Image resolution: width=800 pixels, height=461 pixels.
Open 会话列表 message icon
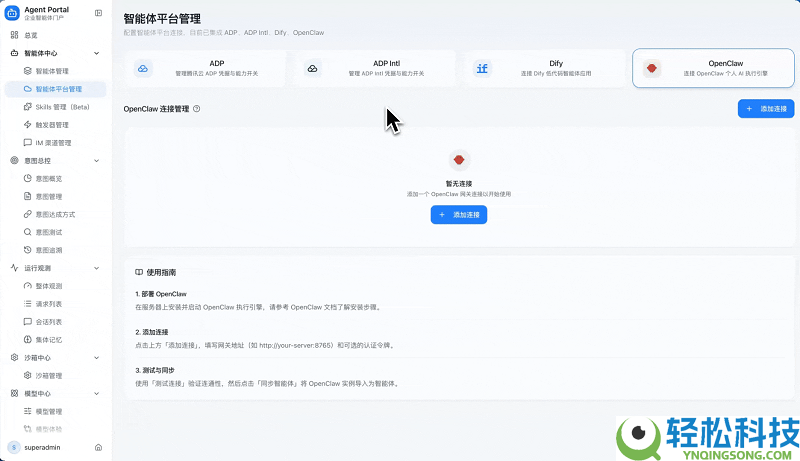pyautogui.click(x=28, y=322)
